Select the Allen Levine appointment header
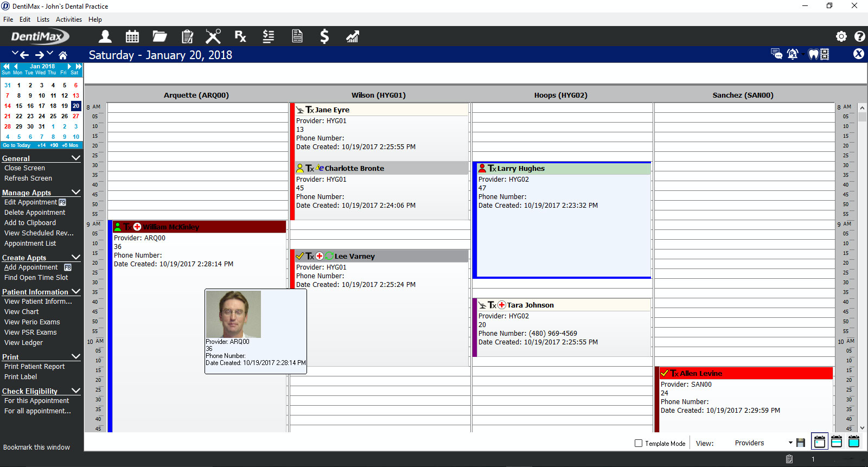Image resolution: width=868 pixels, height=467 pixels. coord(745,373)
